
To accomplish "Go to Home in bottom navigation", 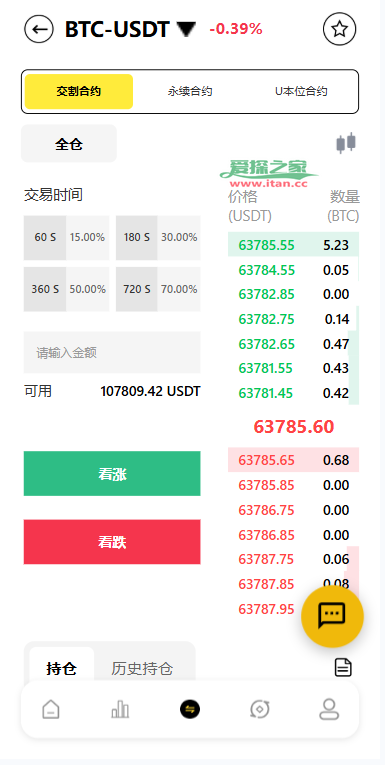I will pyautogui.click(x=51, y=709).
